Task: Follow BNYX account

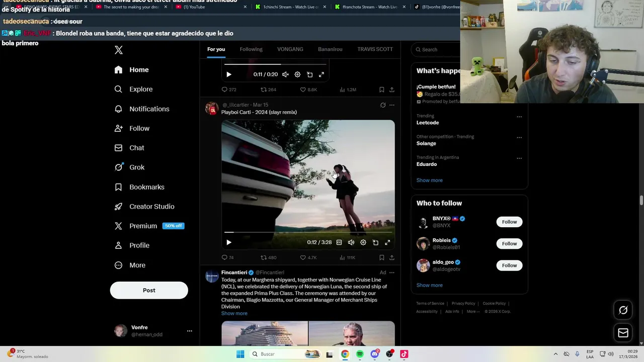Action: tap(509, 222)
